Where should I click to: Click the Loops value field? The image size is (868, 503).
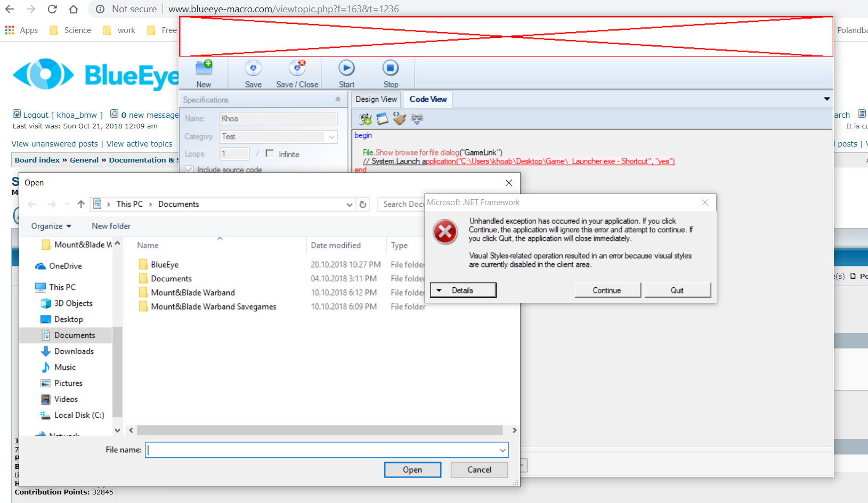pyautogui.click(x=234, y=153)
